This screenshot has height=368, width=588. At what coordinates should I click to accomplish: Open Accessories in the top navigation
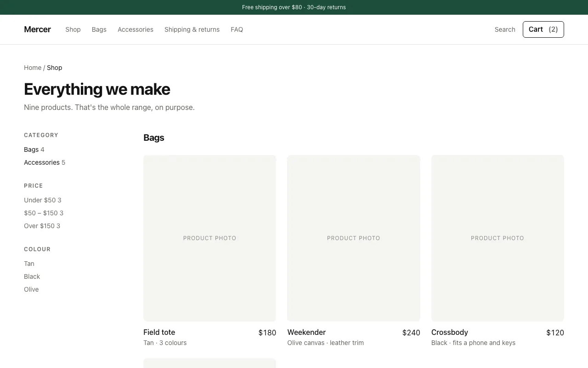(x=136, y=29)
